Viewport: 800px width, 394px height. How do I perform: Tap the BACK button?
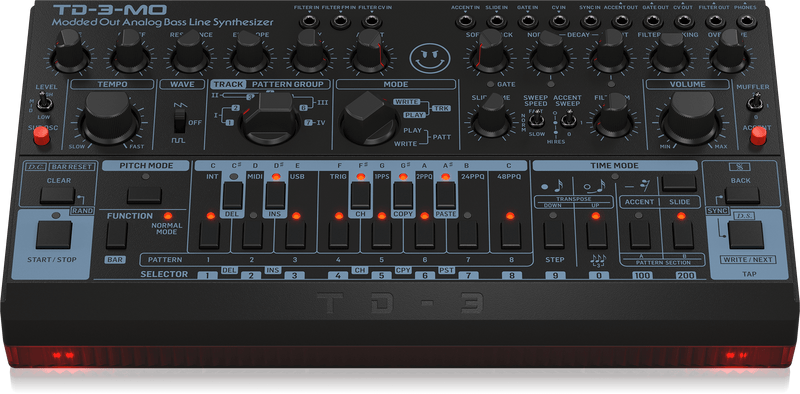(742, 195)
